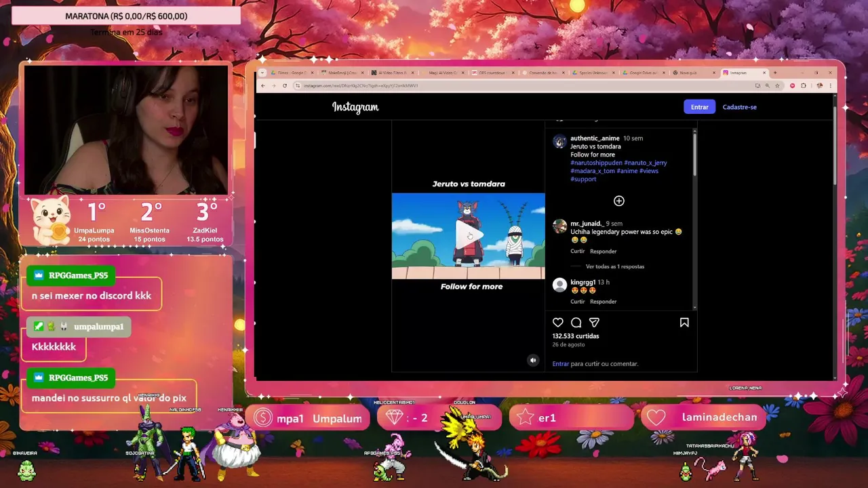Click the blue Entrar button

click(x=699, y=106)
